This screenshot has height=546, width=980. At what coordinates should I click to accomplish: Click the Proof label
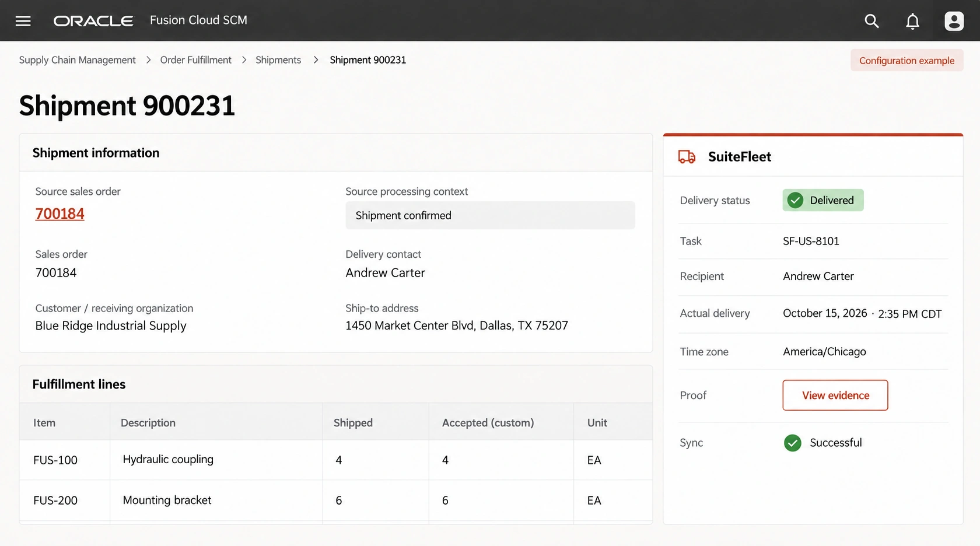(693, 395)
